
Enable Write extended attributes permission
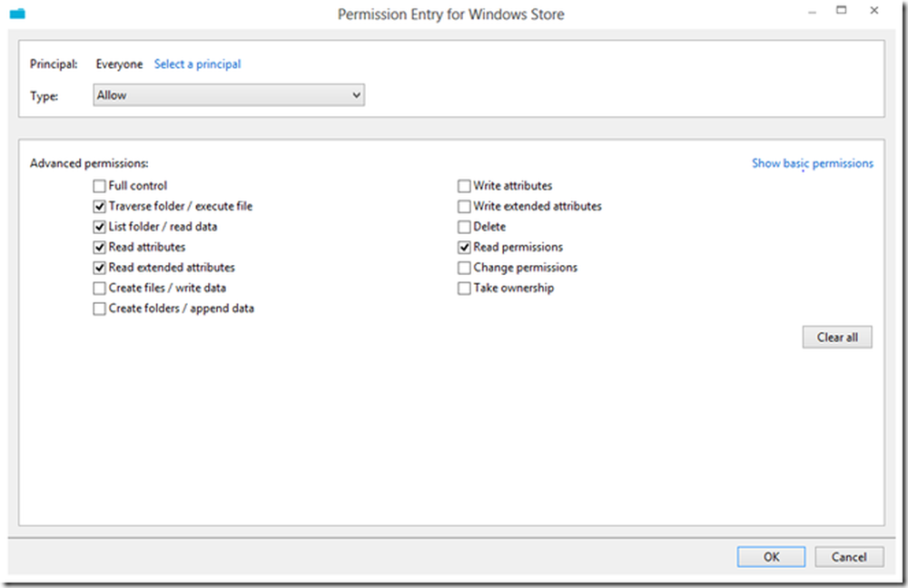click(x=464, y=206)
